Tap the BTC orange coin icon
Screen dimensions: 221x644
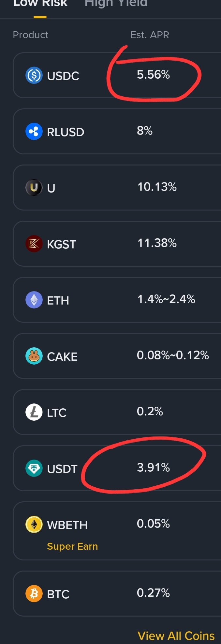34,593
